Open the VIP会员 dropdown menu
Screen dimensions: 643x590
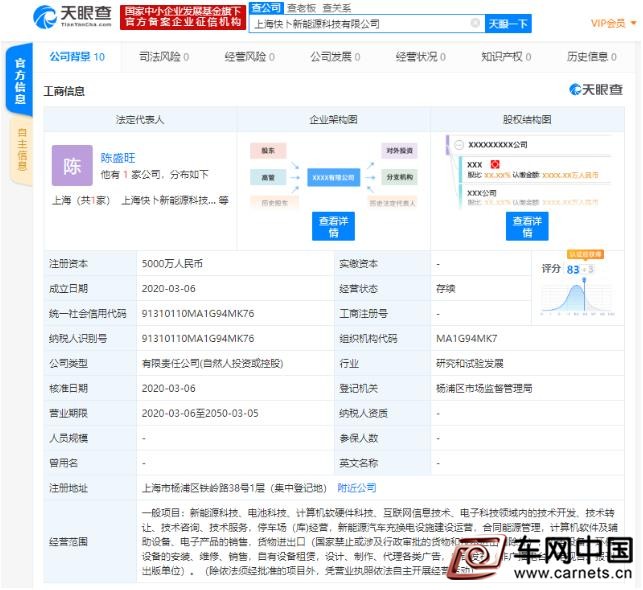pyautogui.click(x=613, y=23)
